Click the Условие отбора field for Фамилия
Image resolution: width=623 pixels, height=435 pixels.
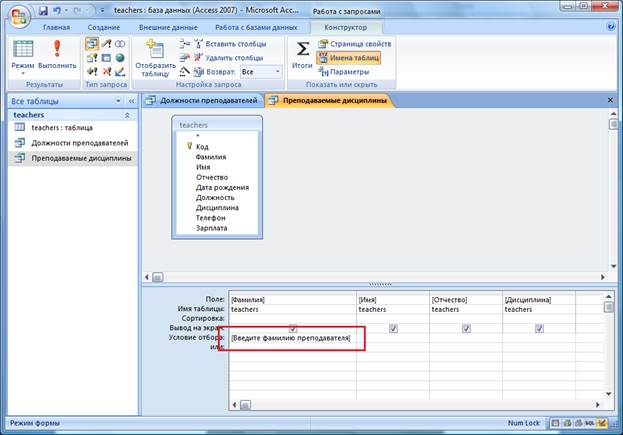tap(291, 338)
